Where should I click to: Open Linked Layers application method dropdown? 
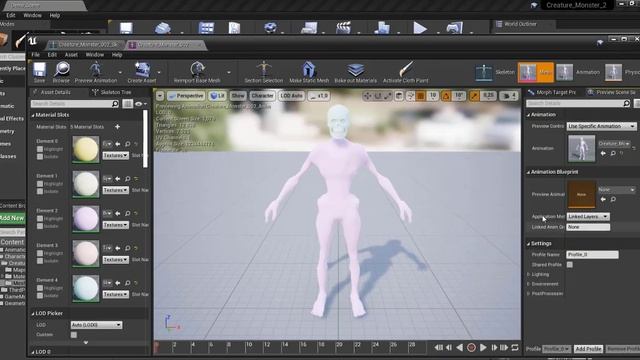[x=588, y=216]
